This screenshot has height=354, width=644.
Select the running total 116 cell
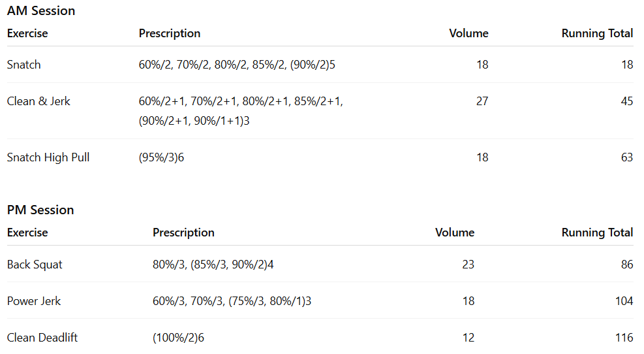(624, 338)
